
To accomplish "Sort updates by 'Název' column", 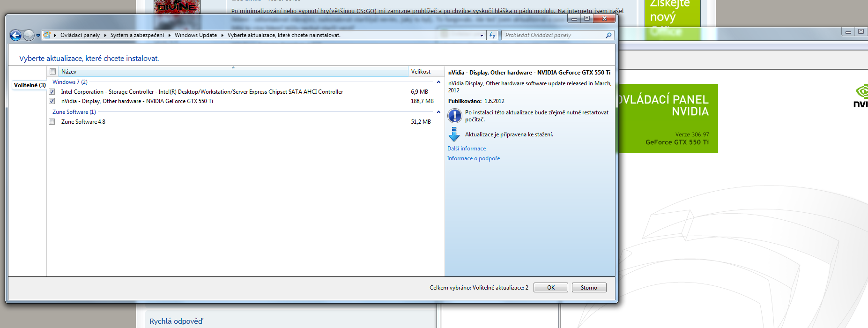I will (x=233, y=72).
